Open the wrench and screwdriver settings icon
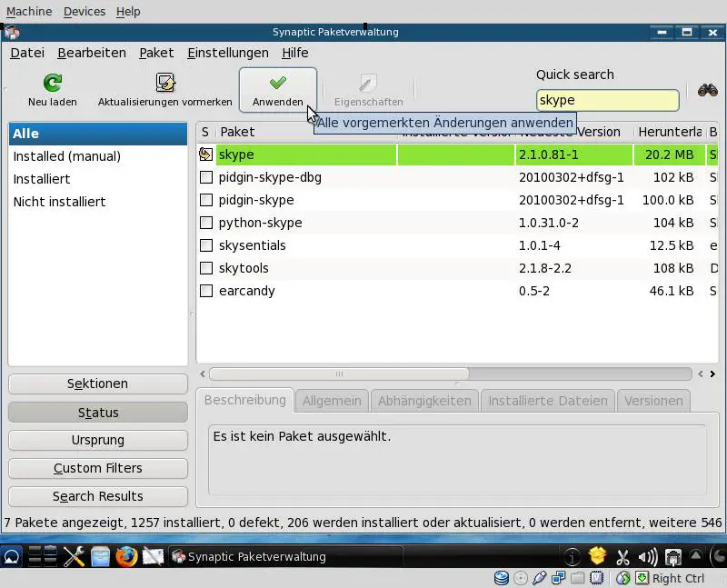Image resolution: width=727 pixels, height=588 pixels. (74, 556)
